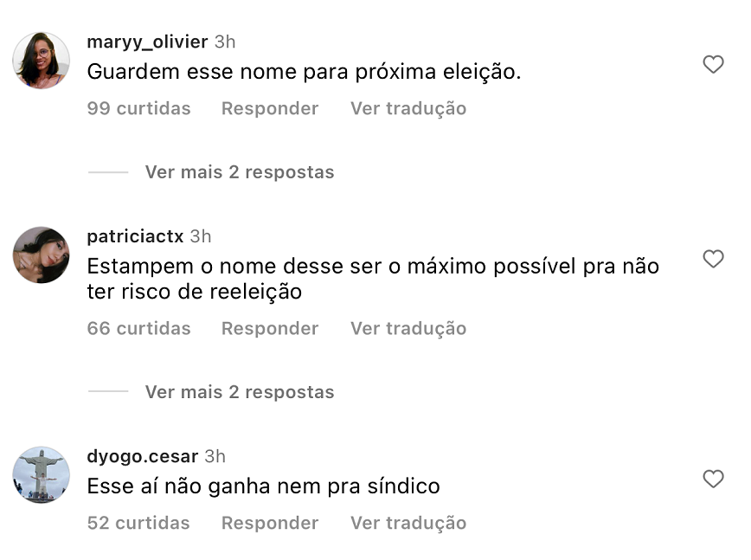Screen dimensions: 751x560
Task: Show 2 more replies under patriciactx's comment
Action: (239, 392)
